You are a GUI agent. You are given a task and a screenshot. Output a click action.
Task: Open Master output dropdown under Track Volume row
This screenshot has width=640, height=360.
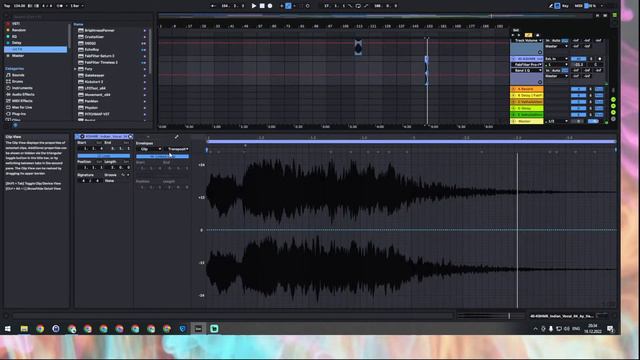coord(556,46)
